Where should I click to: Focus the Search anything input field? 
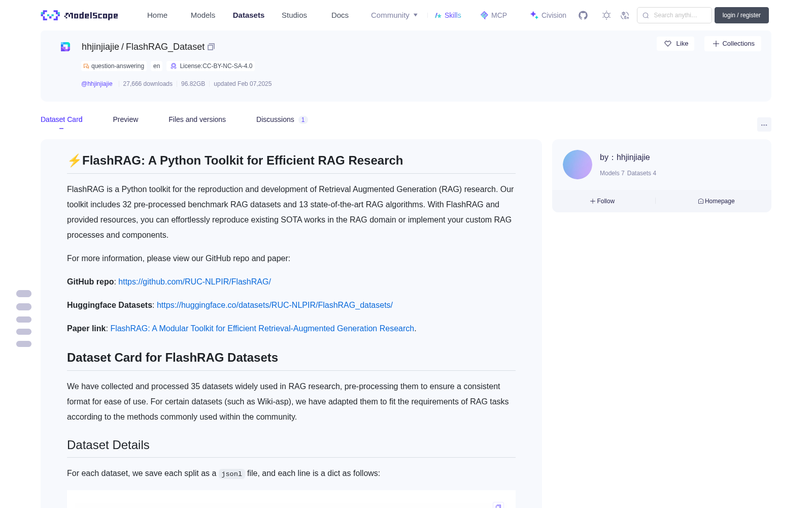tap(674, 15)
